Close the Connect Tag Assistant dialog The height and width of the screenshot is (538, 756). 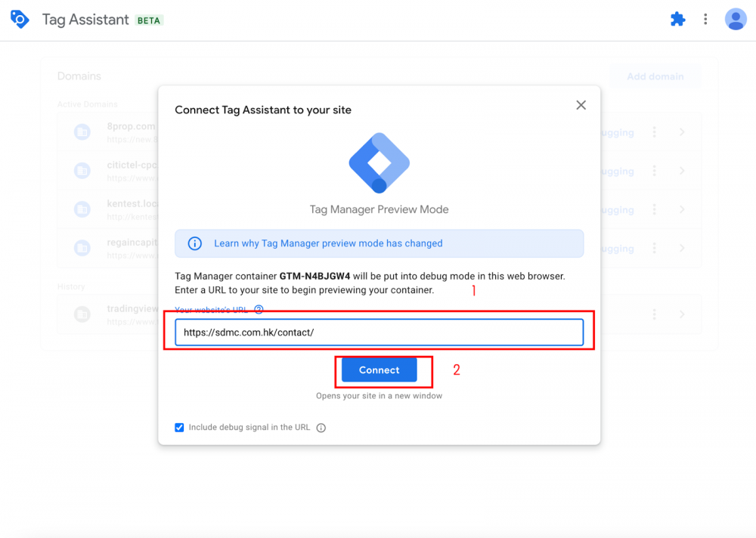pos(581,105)
